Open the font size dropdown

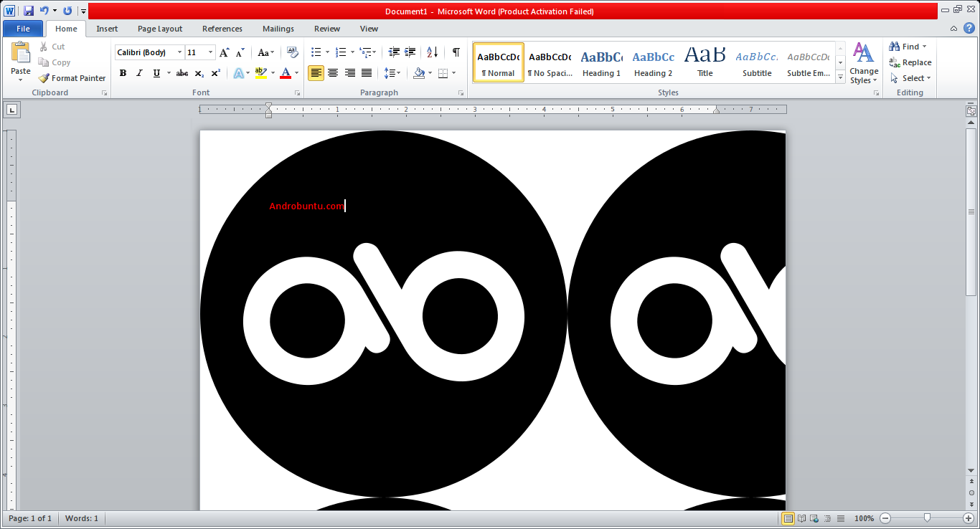(x=209, y=52)
